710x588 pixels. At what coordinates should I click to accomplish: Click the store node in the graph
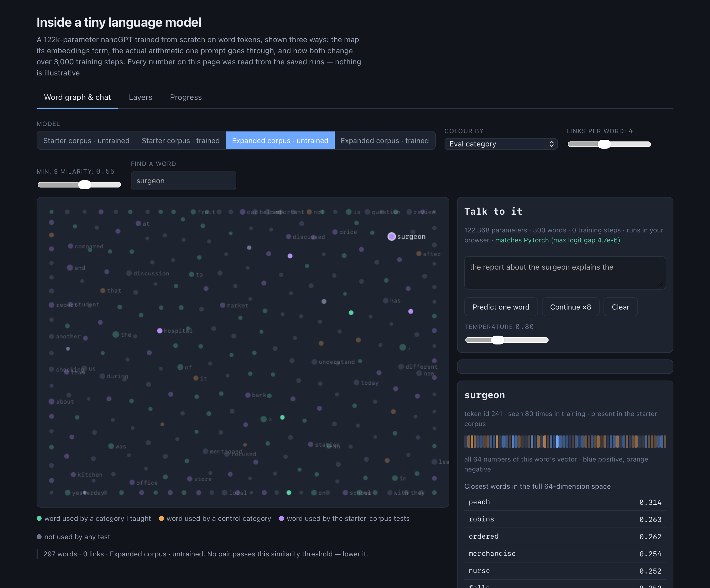[190, 479]
